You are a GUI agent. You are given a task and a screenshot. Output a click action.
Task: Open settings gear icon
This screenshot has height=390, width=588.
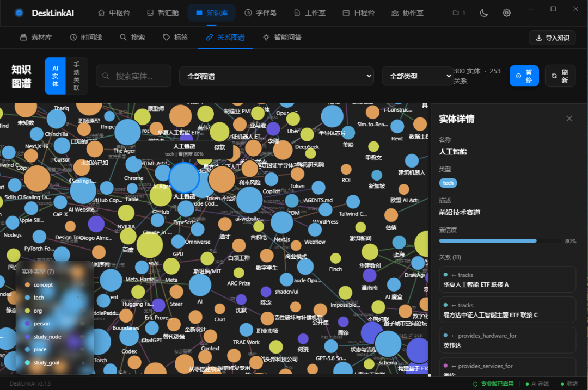tap(507, 13)
